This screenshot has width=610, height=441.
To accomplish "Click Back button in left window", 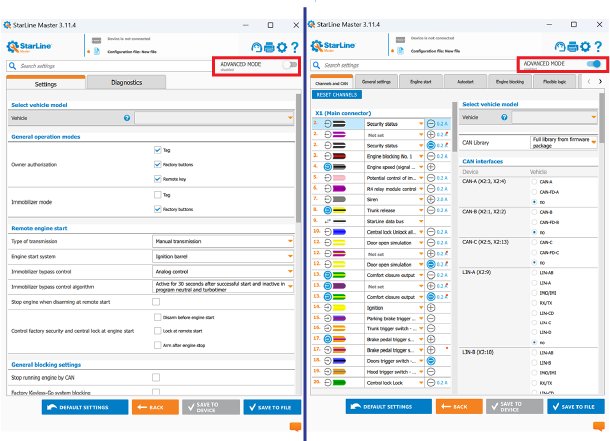I will pyautogui.click(x=155, y=407).
